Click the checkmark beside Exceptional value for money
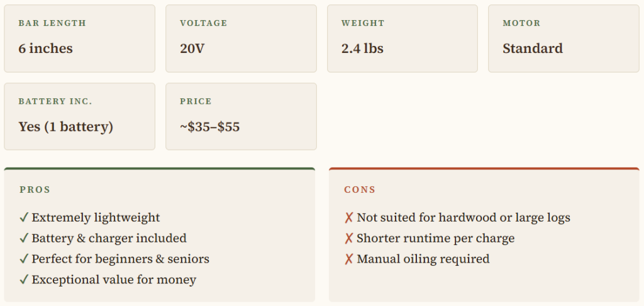This screenshot has width=644, height=306. coord(24,280)
